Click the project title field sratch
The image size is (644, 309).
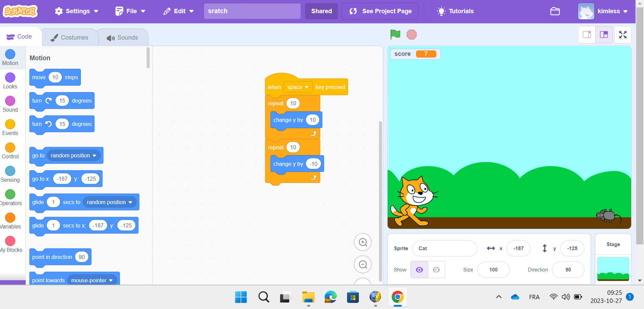coord(252,11)
